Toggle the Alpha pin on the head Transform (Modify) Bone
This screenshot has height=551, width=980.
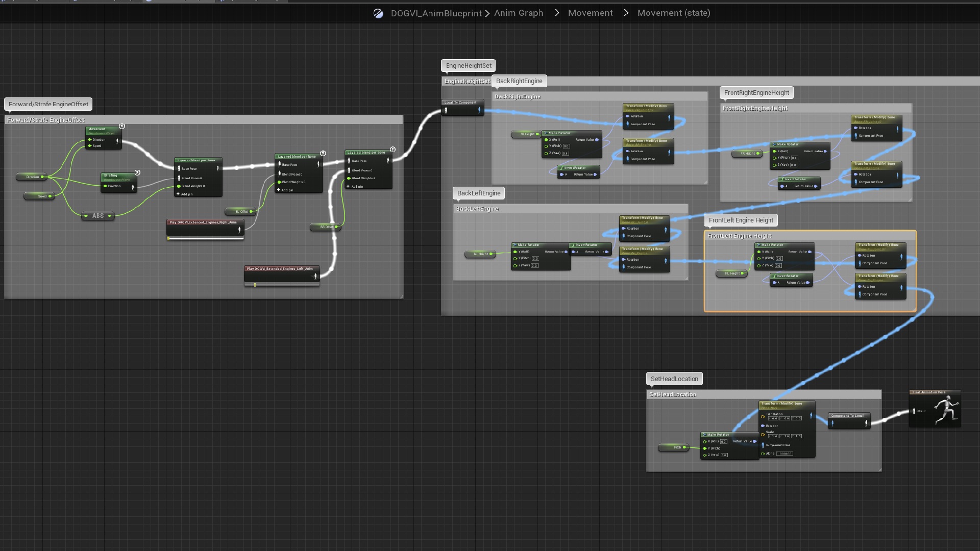tap(762, 454)
